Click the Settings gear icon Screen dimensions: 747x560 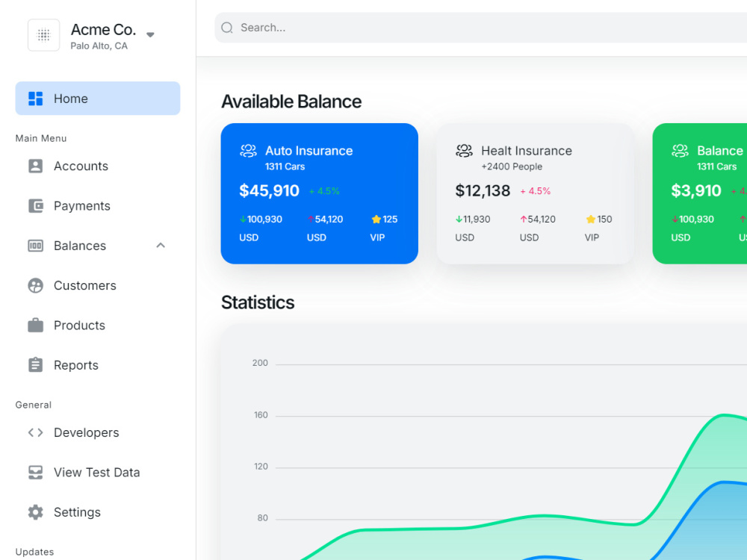[36, 512]
